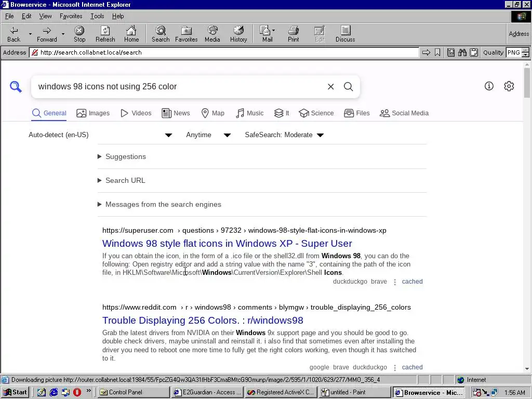Switch to the News tab
The image size is (532, 399).
point(176,113)
